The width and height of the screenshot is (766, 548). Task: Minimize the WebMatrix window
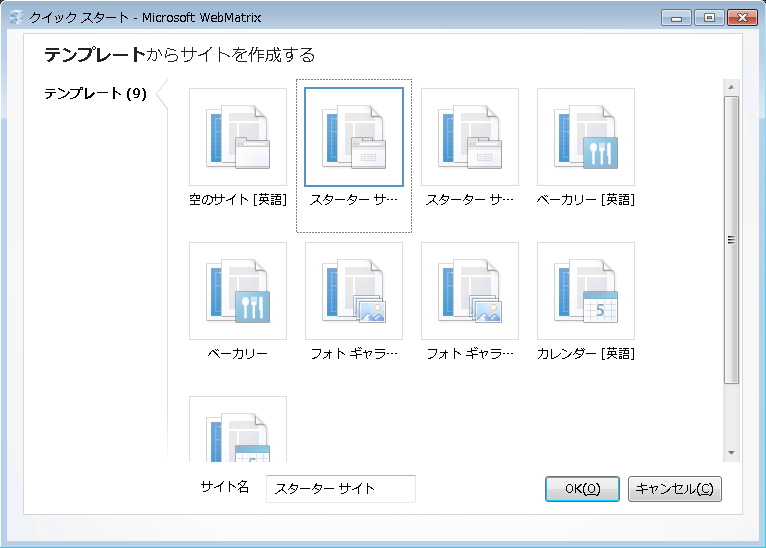pos(676,18)
